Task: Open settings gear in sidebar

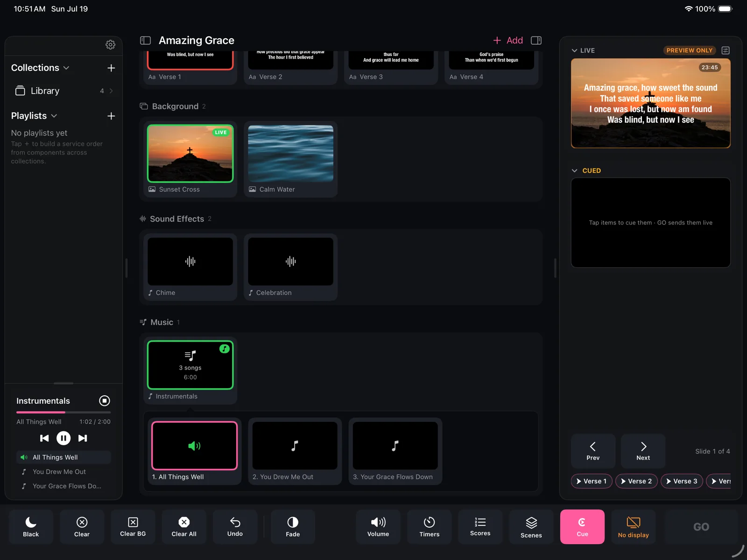Action: [x=110, y=44]
